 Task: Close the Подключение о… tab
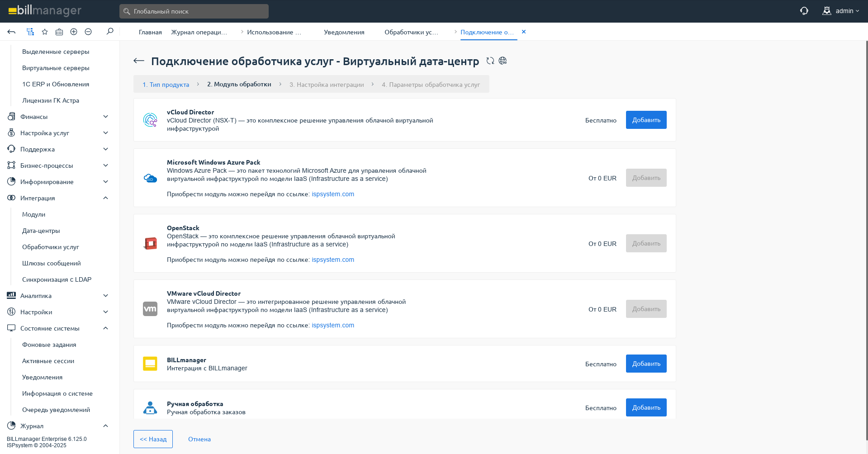tap(524, 32)
